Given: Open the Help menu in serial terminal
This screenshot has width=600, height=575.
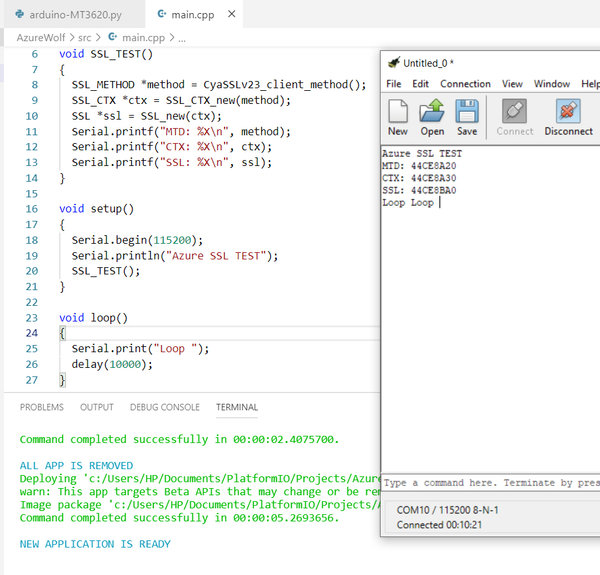Looking at the screenshot, I should pos(590,84).
